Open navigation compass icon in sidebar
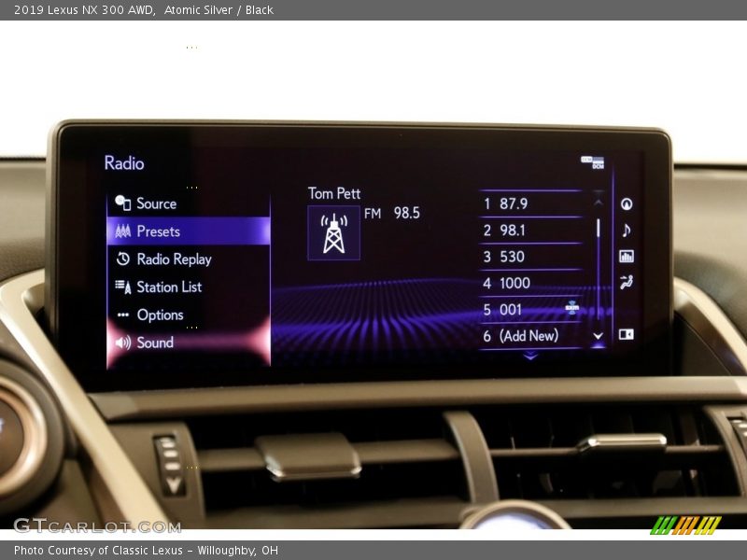 click(x=627, y=204)
